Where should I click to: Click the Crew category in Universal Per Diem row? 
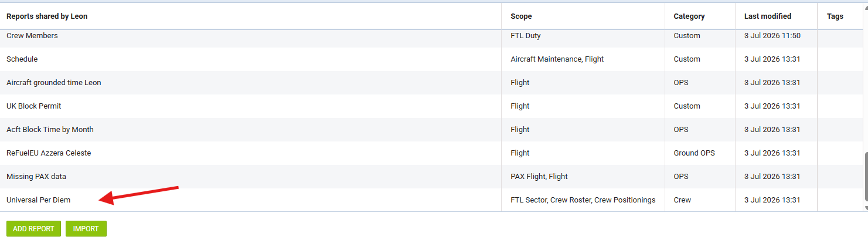coord(682,200)
